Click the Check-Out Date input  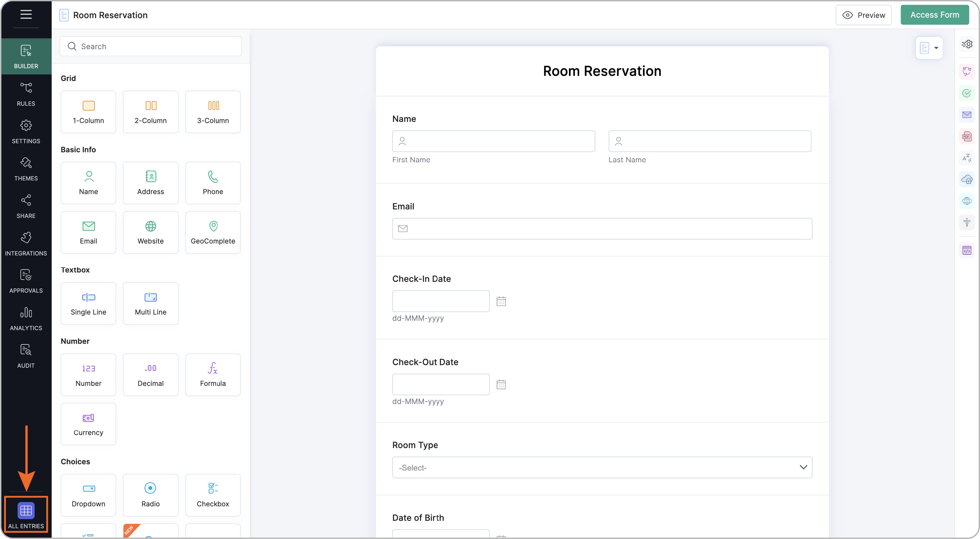(441, 384)
